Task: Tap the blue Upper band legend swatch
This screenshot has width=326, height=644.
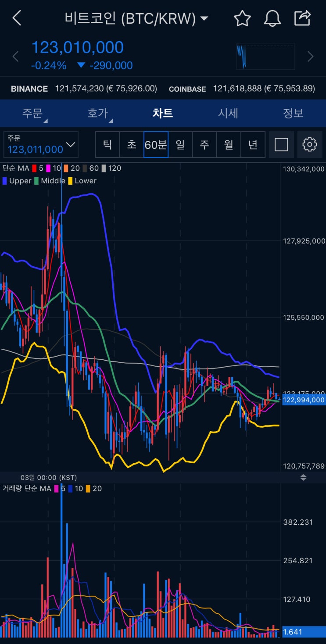Action: pyautogui.click(x=4, y=181)
